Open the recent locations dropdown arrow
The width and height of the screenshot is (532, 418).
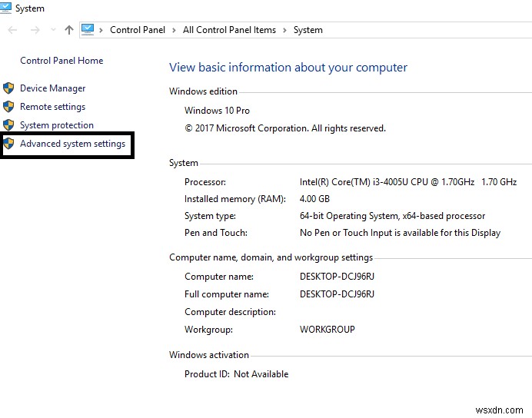(x=52, y=30)
